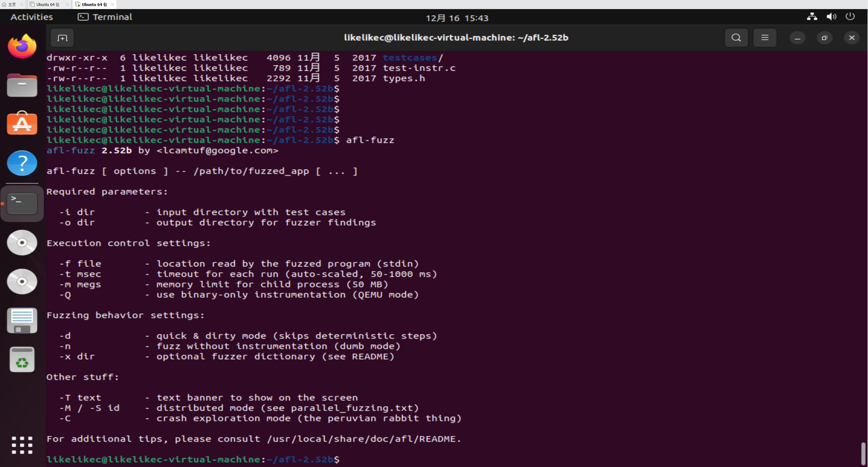
Task: Show Applications grid
Action: (x=22, y=445)
